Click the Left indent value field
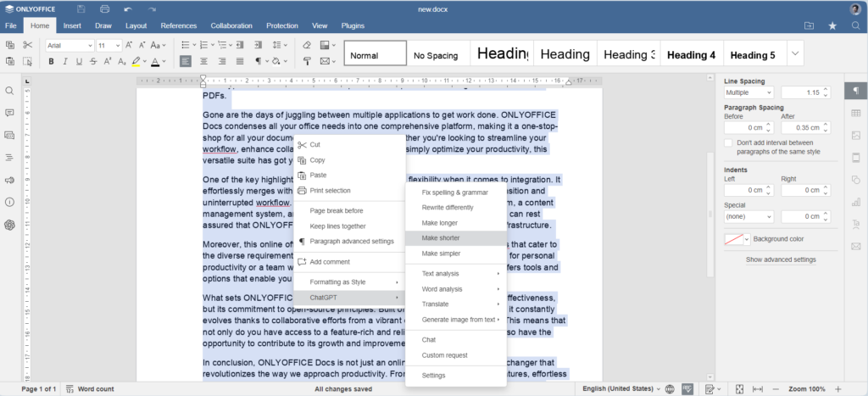 coord(748,190)
